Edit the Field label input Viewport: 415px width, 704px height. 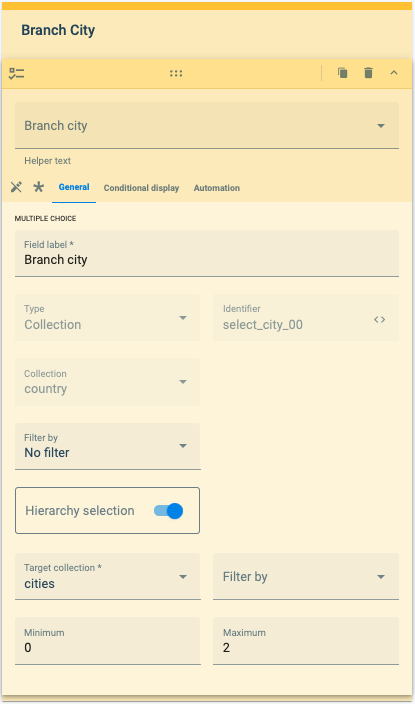(207, 253)
